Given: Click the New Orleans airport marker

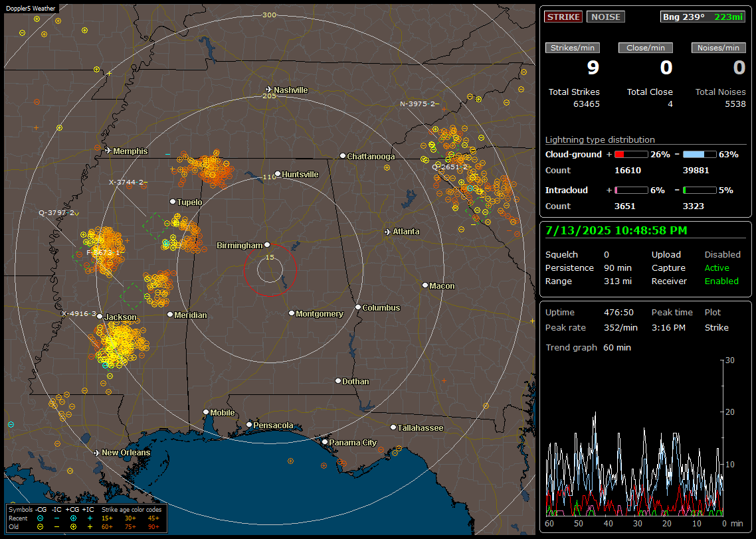Looking at the screenshot, I should pyautogui.click(x=97, y=453).
